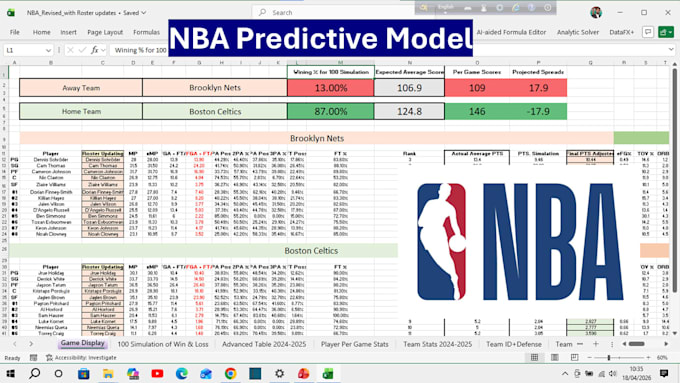The height and width of the screenshot is (383, 680).
Task: Switch to Page Break Preview icon
Action: coord(575,357)
